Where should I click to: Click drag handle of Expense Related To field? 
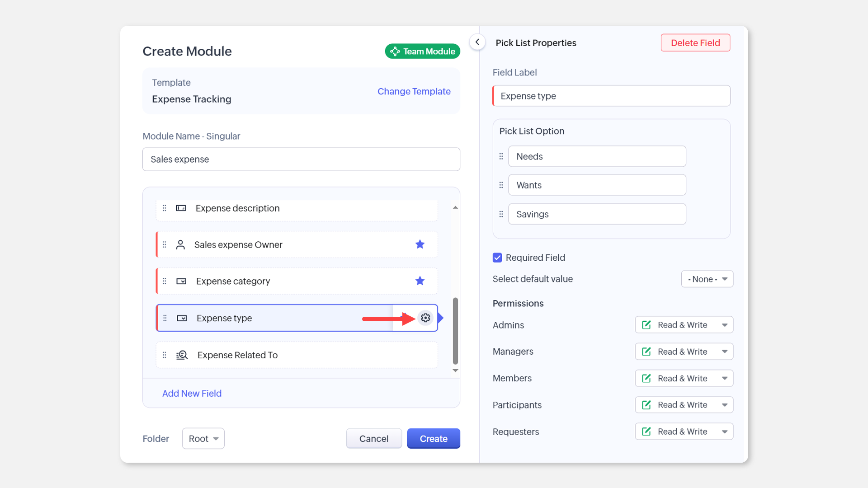click(x=165, y=355)
